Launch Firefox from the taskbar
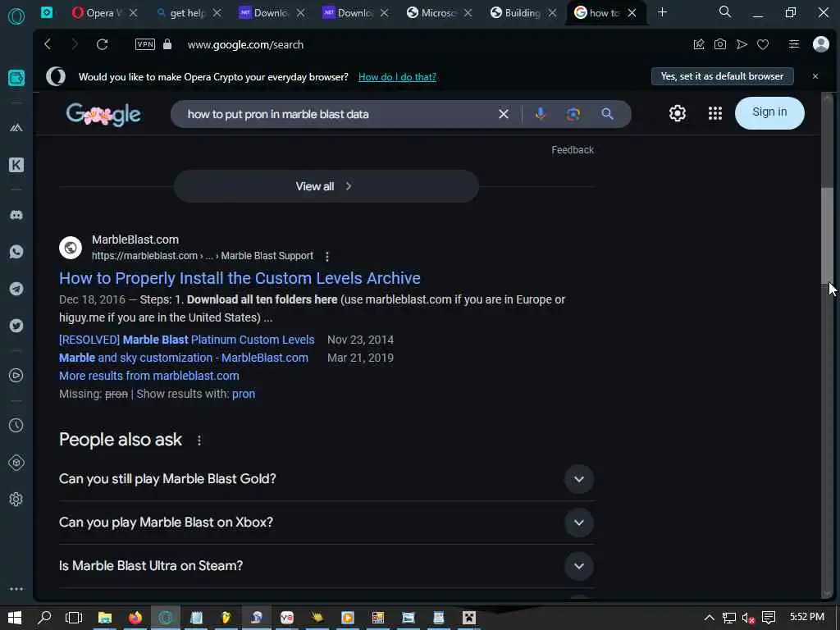The image size is (840, 630). coord(135,618)
